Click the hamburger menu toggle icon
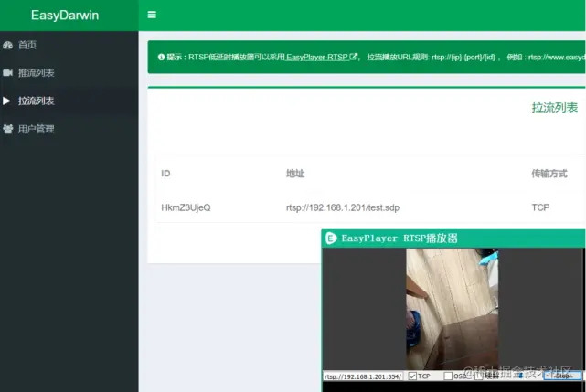The image size is (586, 392). [152, 15]
